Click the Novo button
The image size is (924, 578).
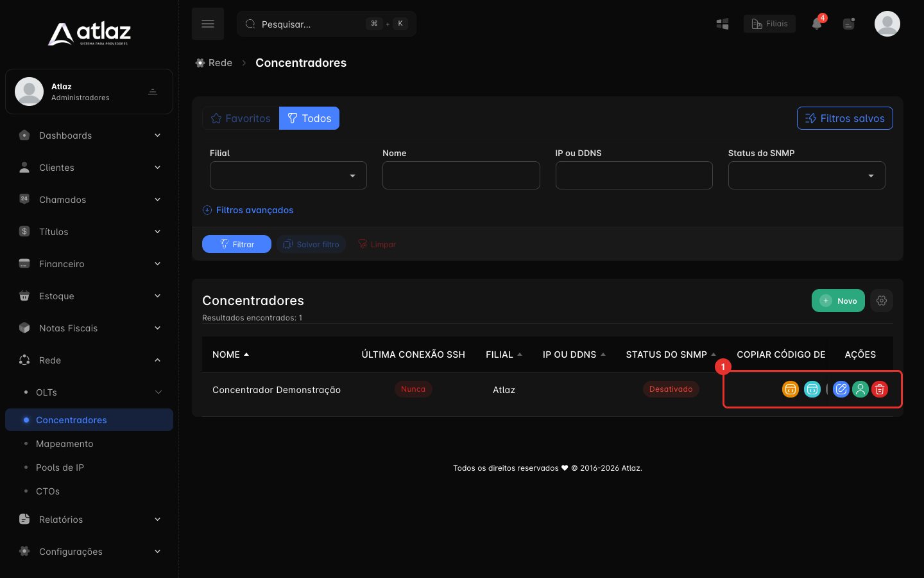[838, 301]
